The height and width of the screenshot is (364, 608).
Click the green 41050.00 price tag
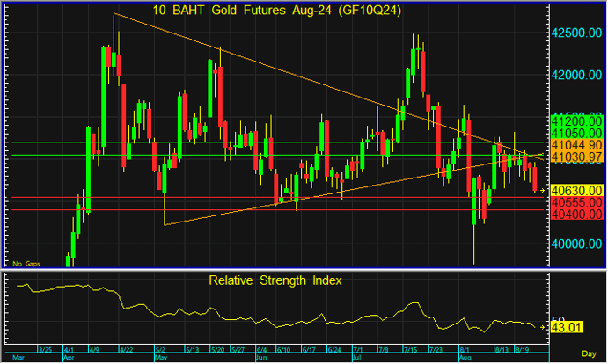click(x=575, y=131)
